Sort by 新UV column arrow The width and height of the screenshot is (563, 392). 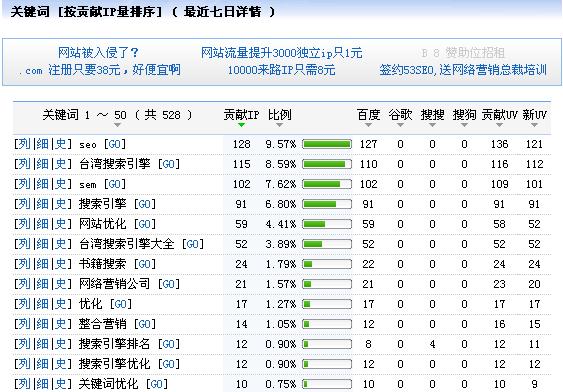point(534,125)
